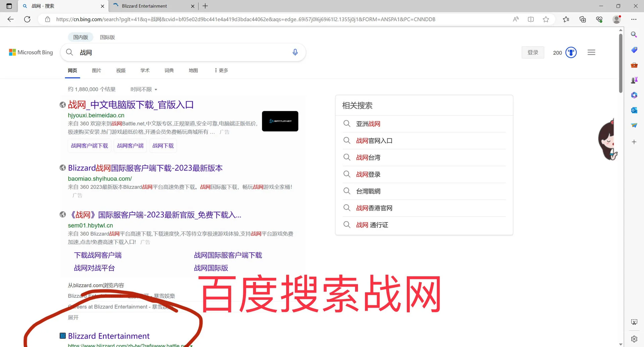Open the sidebar Outlook icon

pos(634,110)
